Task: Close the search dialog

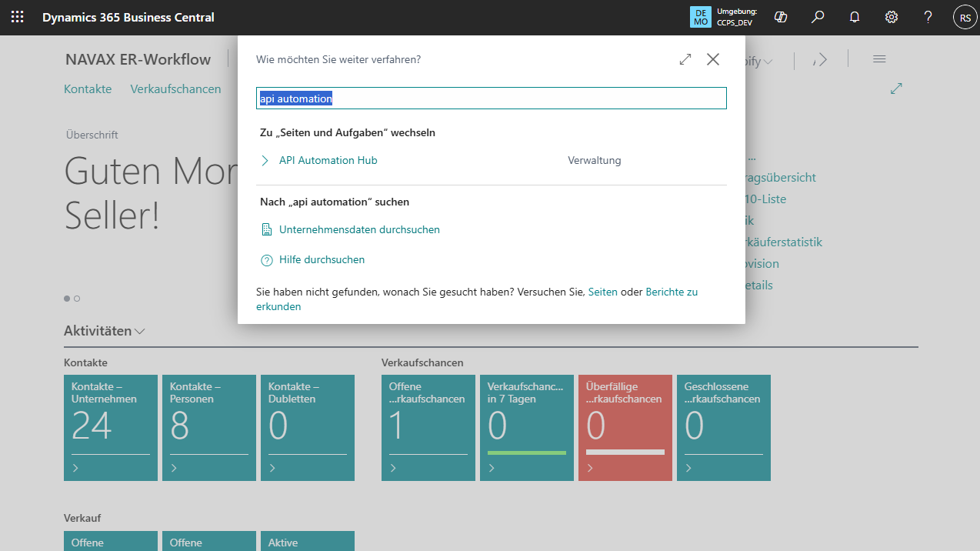Action: click(x=713, y=59)
